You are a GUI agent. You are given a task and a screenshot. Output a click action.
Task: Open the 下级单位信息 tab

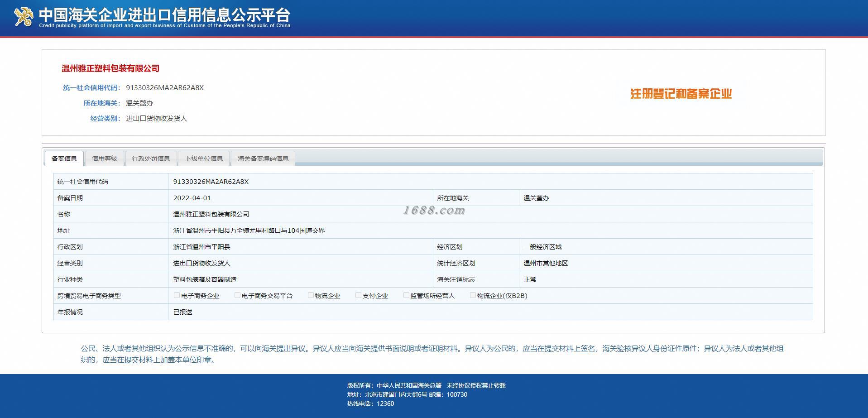pyautogui.click(x=204, y=159)
